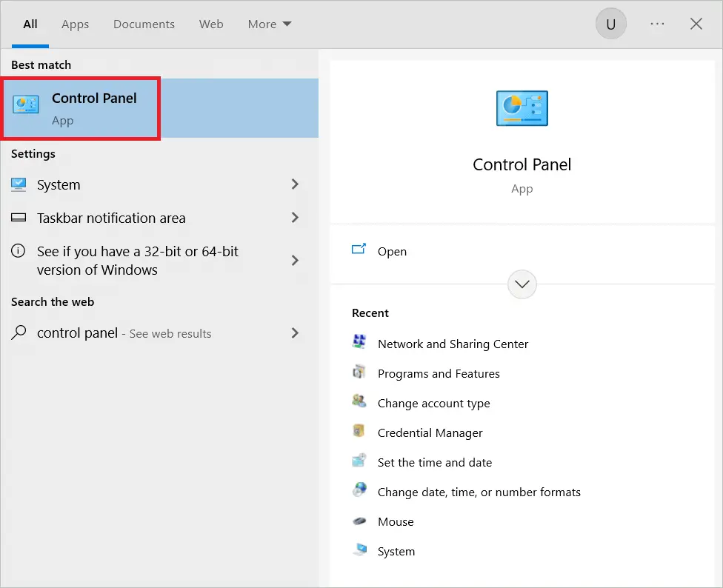This screenshot has width=723, height=588.
Task: Open Change account type
Action: [433, 403]
